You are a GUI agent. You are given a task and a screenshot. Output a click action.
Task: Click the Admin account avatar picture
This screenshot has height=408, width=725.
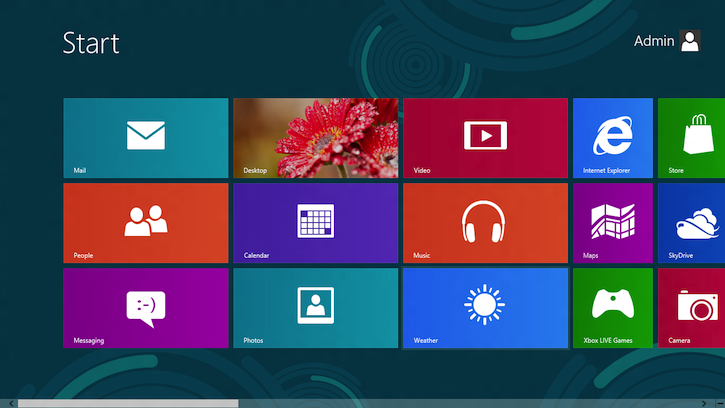click(x=690, y=41)
